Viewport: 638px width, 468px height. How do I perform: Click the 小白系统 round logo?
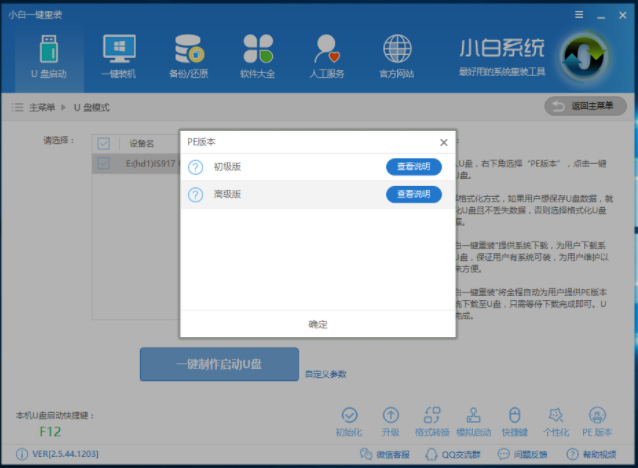584,57
